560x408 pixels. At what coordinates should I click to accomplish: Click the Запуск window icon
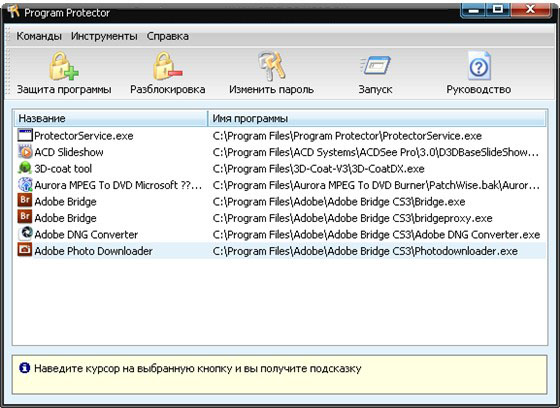pyautogui.click(x=375, y=66)
